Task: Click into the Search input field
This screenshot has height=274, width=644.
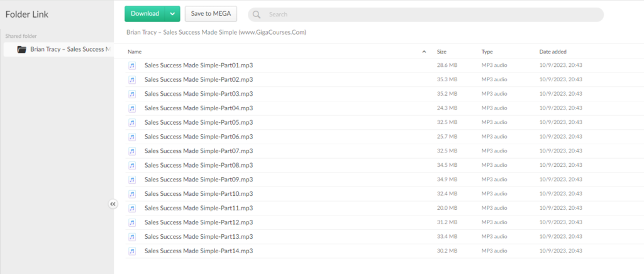Action: click(428, 14)
